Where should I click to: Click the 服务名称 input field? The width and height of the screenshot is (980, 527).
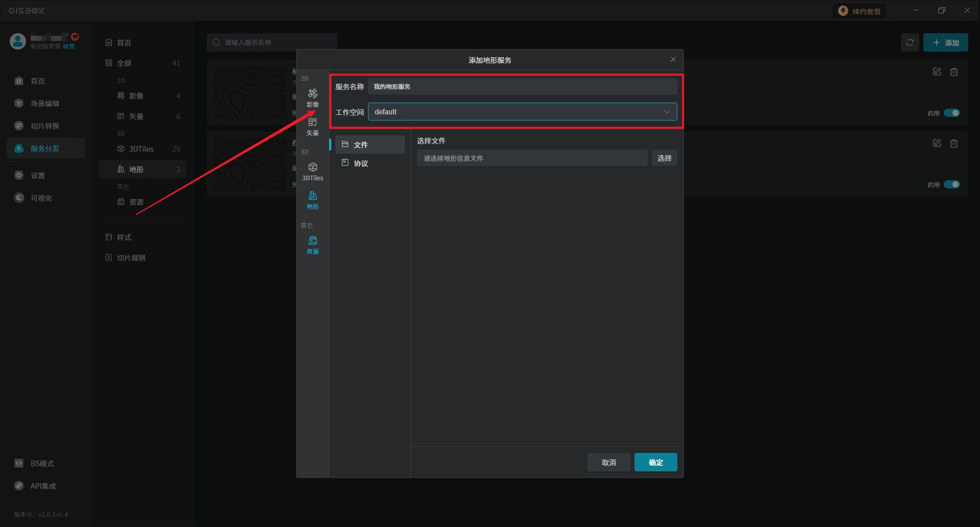pos(522,86)
